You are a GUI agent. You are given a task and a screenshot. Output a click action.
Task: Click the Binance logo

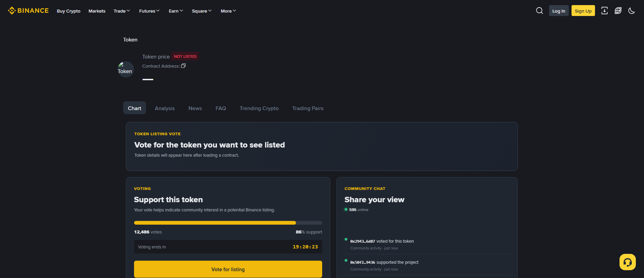28,11
